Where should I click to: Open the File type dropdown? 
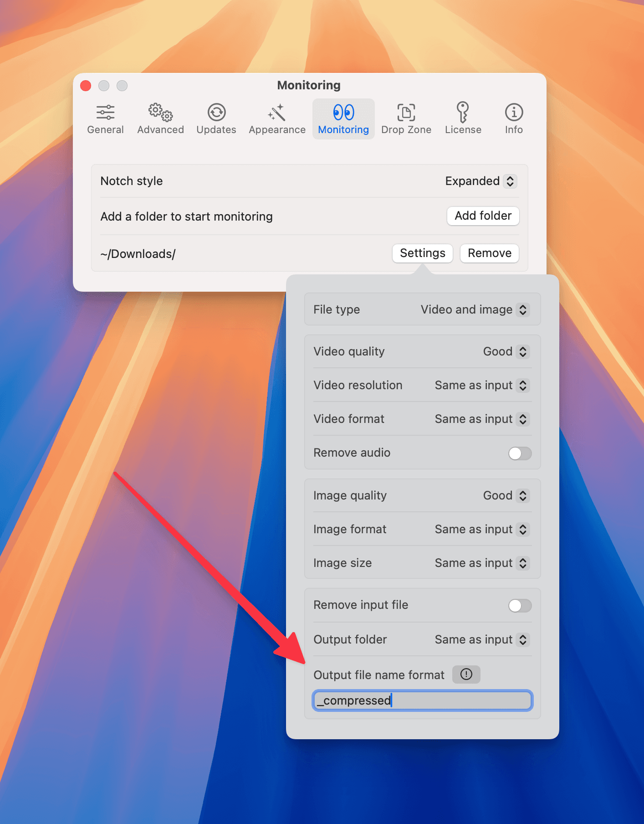click(x=475, y=310)
